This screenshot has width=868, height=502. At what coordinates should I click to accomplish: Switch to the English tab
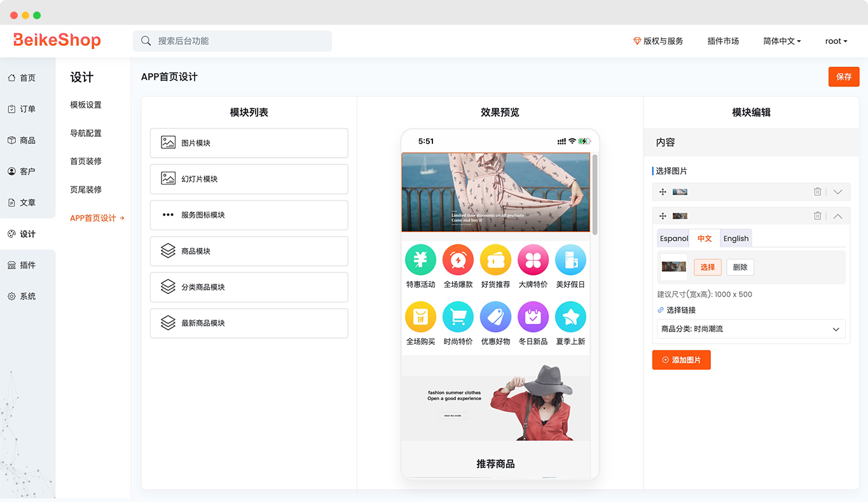[x=736, y=239]
